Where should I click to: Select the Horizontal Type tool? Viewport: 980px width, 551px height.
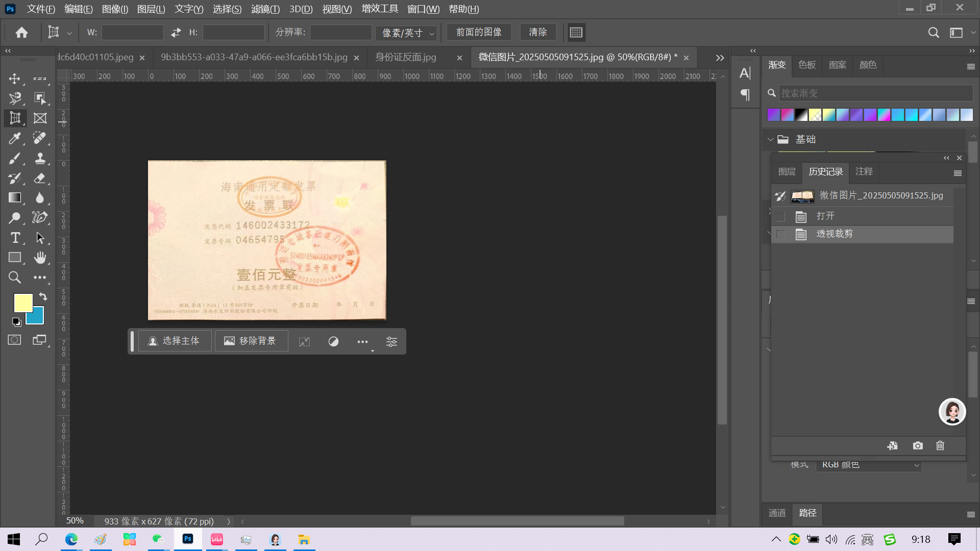(14, 238)
